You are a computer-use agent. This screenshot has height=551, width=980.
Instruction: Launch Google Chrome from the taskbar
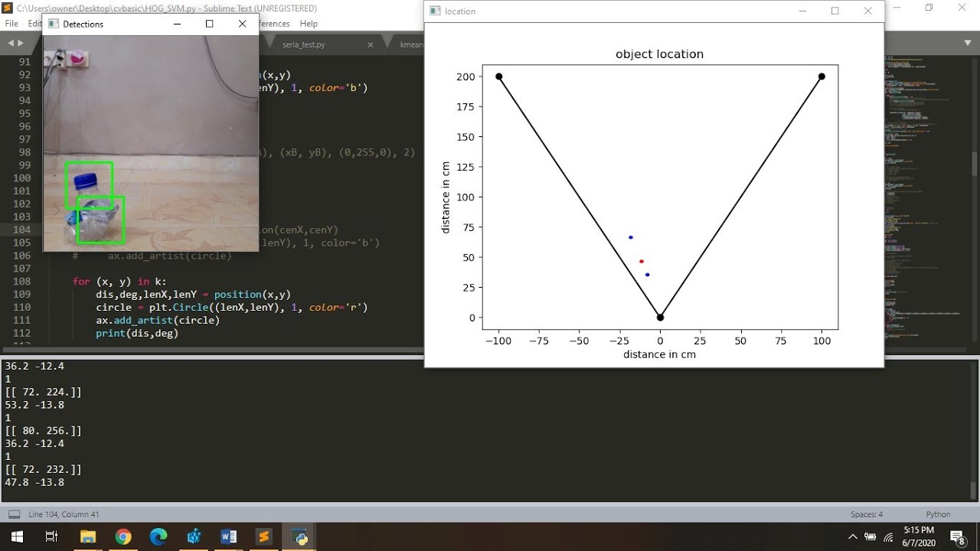tap(123, 537)
